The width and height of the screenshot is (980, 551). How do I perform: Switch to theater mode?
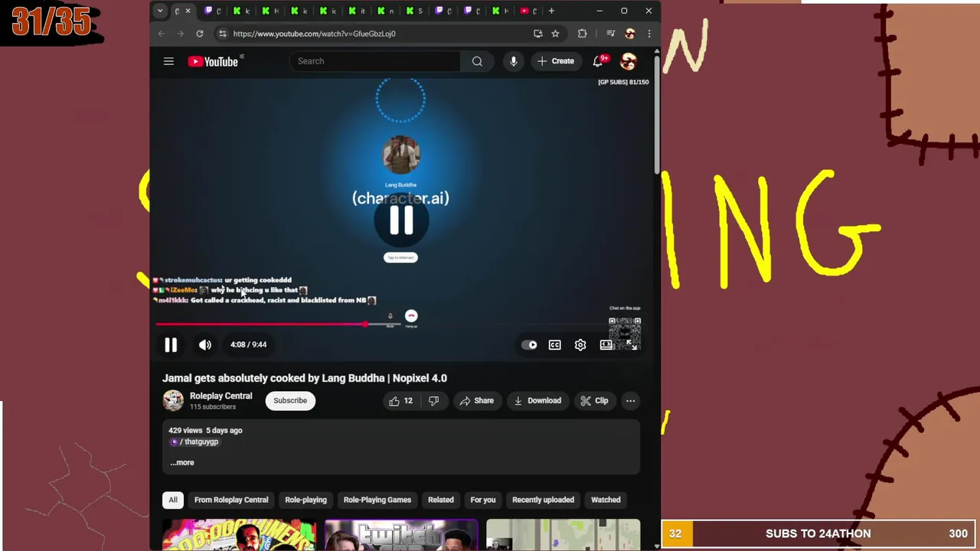pos(606,345)
